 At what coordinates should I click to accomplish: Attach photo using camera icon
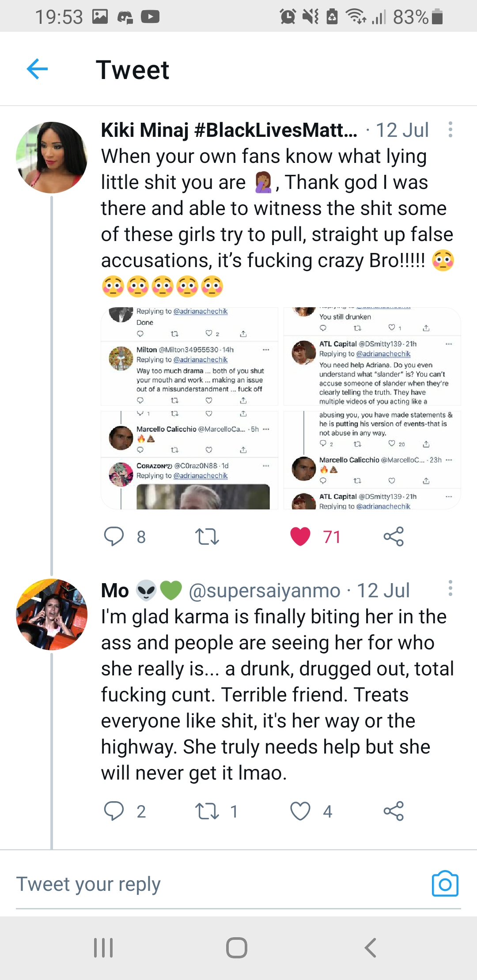tap(445, 884)
